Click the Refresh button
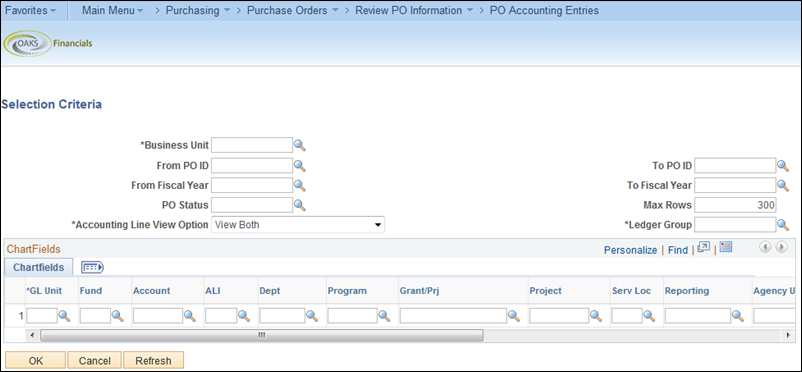The height and width of the screenshot is (372, 802). pyautogui.click(x=153, y=360)
